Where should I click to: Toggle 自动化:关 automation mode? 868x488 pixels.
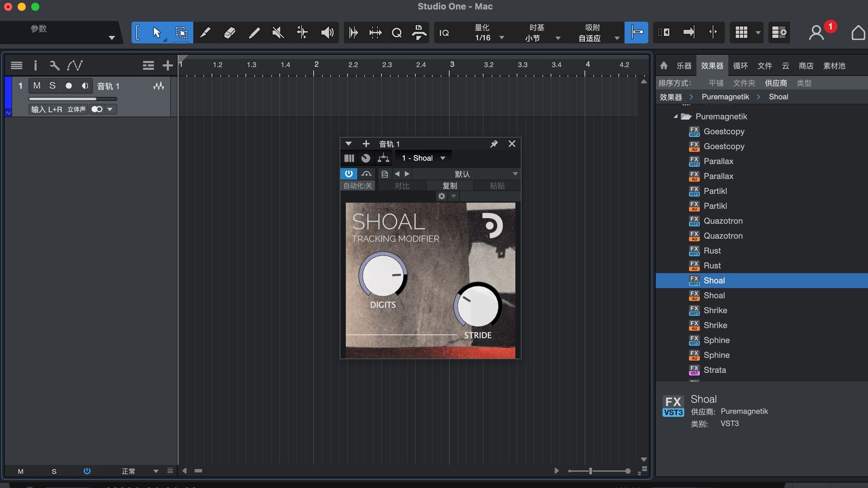(358, 186)
